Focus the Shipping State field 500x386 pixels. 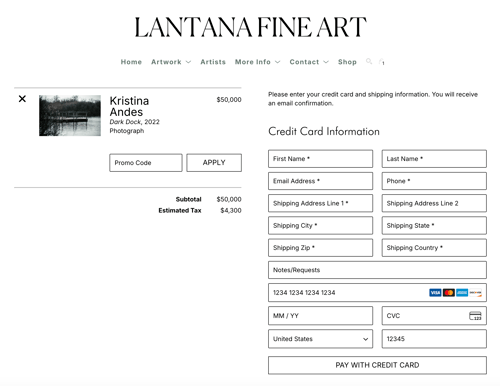click(434, 226)
